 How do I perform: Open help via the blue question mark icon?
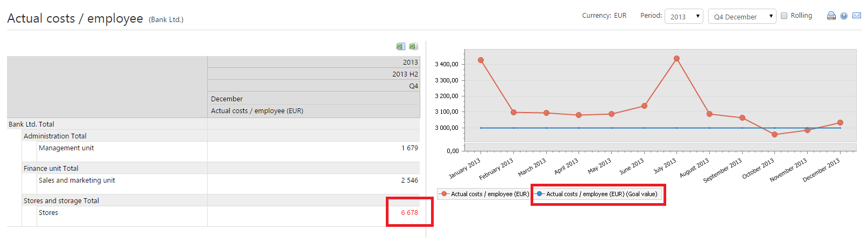tap(844, 16)
